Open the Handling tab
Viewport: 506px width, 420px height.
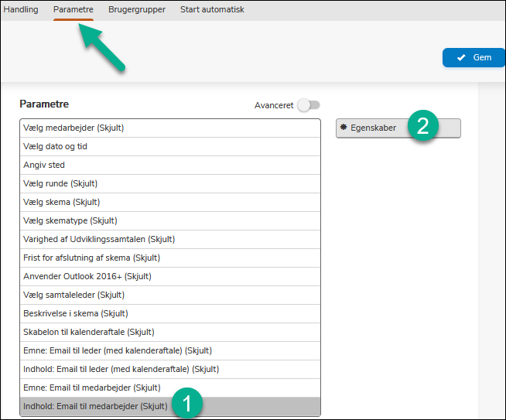[21, 10]
